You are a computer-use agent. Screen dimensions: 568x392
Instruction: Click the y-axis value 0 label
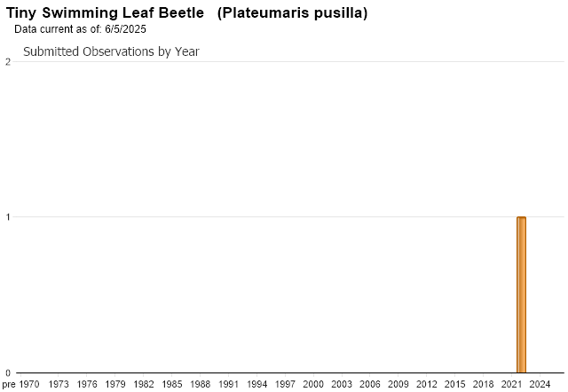(8, 372)
